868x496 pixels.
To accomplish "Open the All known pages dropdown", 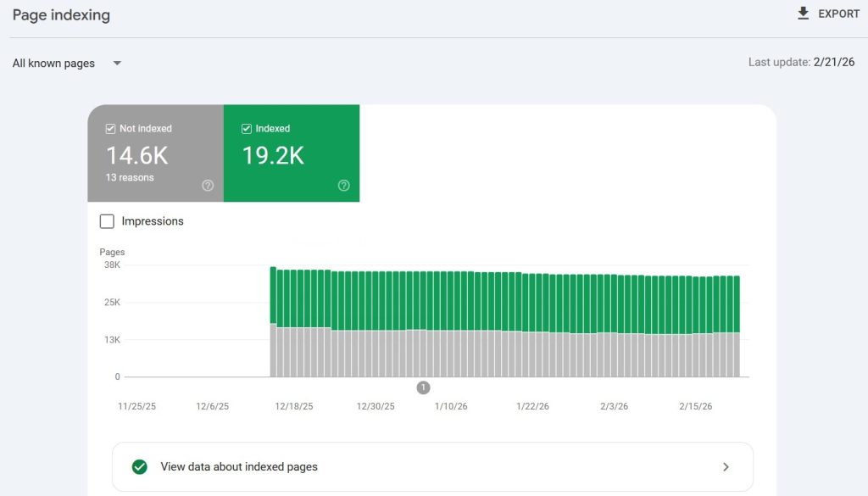I will click(x=53, y=63).
